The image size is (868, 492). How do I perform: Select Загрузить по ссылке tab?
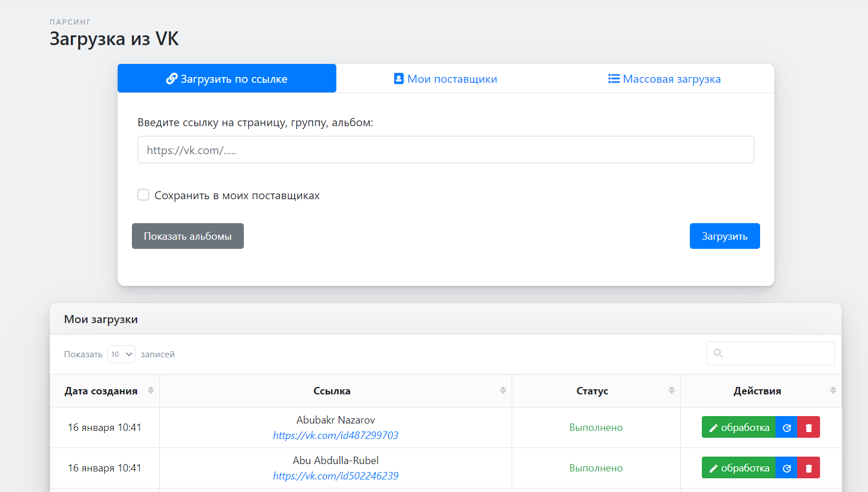(227, 79)
